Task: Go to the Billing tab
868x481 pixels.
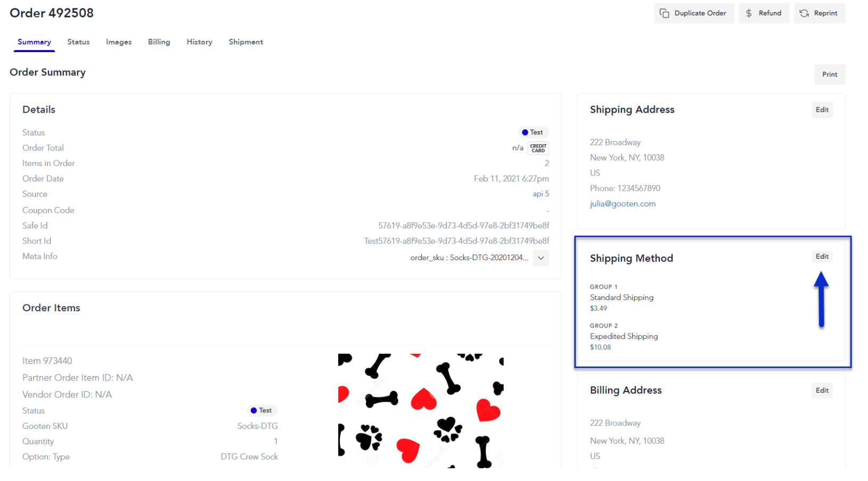Action: click(159, 42)
